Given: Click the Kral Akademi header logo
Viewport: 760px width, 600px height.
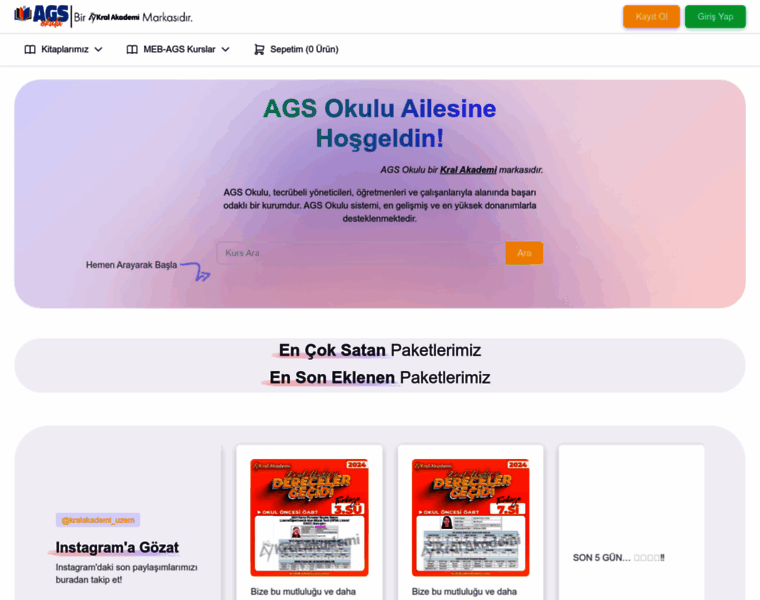Looking at the screenshot, I should point(114,17).
